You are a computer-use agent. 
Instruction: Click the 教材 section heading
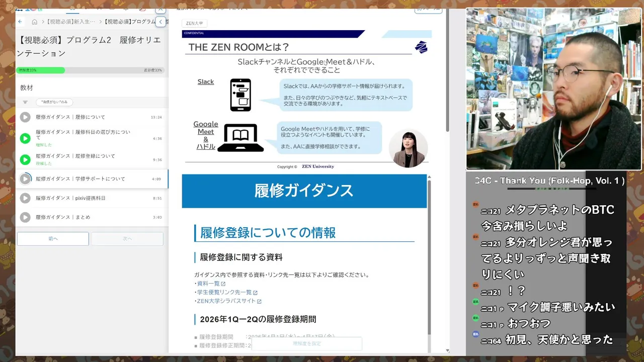pyautogui.click(x=27, y=87)
